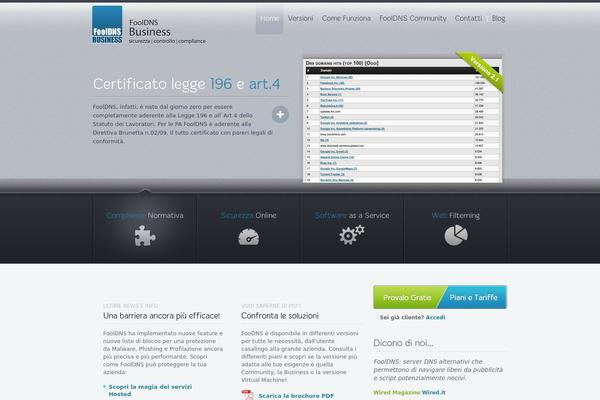Open the Contatti page

[468, 18]
